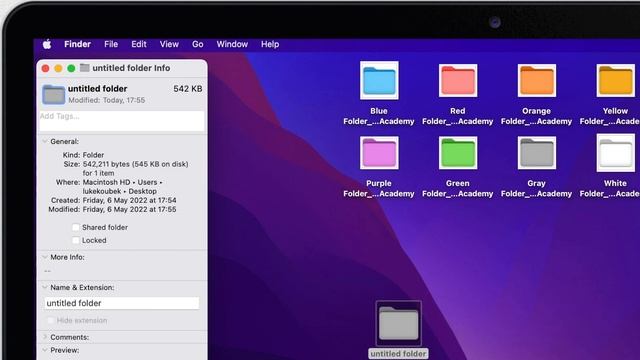This screenshot has width=640, height=360.
Task: Click the 542 KB size text
Action: pos(188,89)
